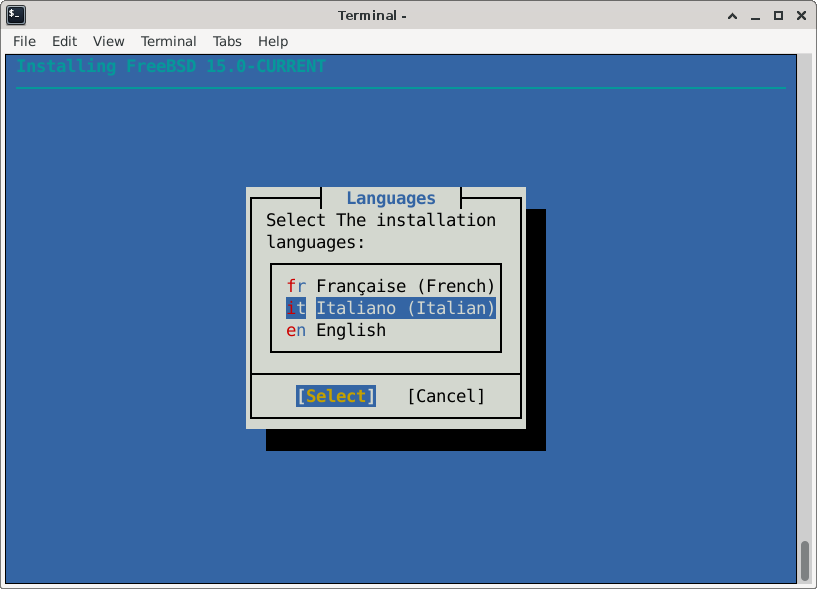Image resolution: width=817 pixels, height=589 pixels.
Task: Open the Terminal menu
Action: coord(168,41)
